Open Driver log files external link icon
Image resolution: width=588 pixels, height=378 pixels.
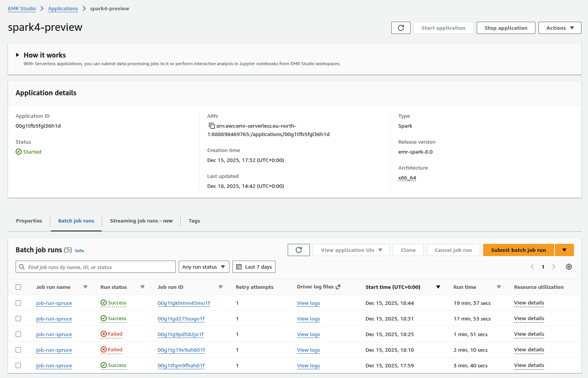click(x=338, y=287)
